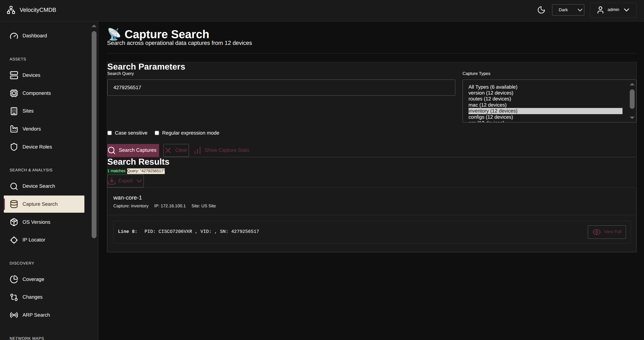The width and height of the screenshot is (644, 340).
Task: Open ARP Search in sidebar
Action: (x=44, y=315)
